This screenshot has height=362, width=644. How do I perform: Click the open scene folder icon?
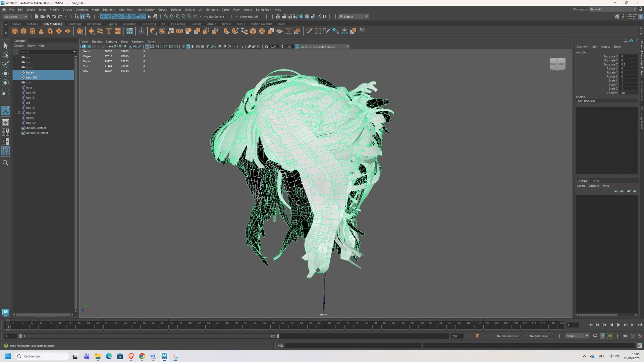coord(43,16)
